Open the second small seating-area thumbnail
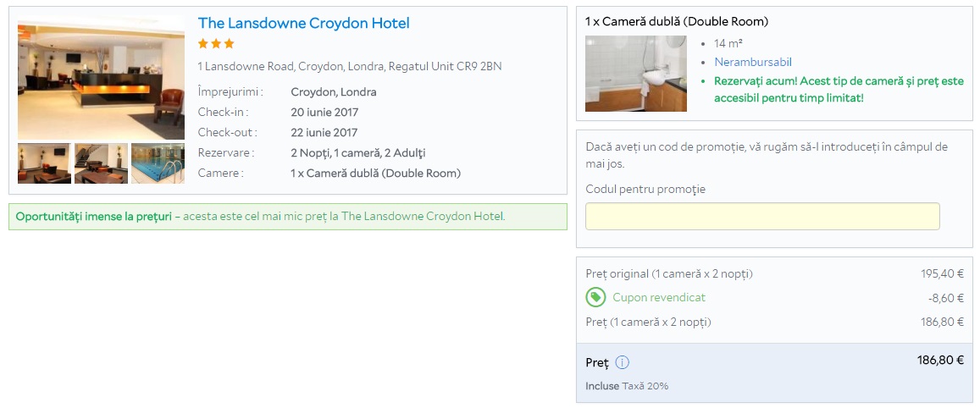The height and width of the screenshot is (408, 980). click(x=101, y=163)
